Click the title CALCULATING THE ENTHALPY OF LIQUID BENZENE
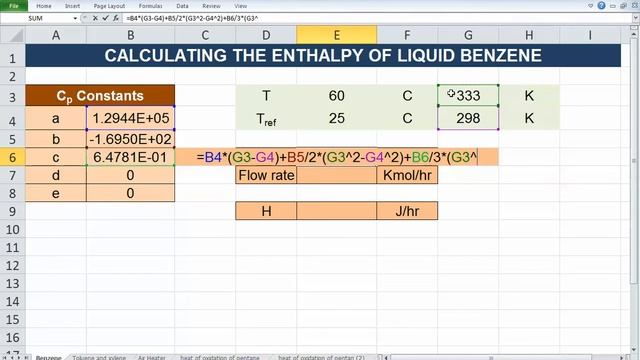Image resolution: width=640 pixels, height=360 pixels. [x=323, y=56]
